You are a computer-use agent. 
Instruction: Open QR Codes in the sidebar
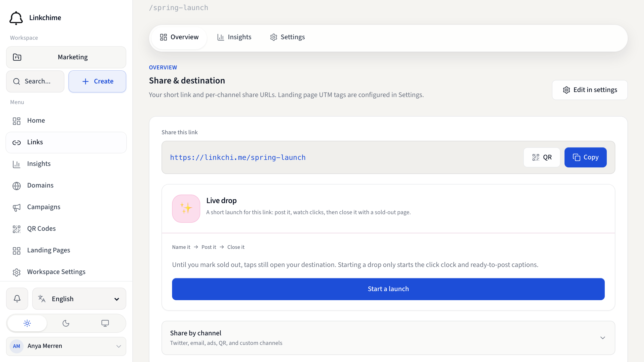[x=66, y=229]
